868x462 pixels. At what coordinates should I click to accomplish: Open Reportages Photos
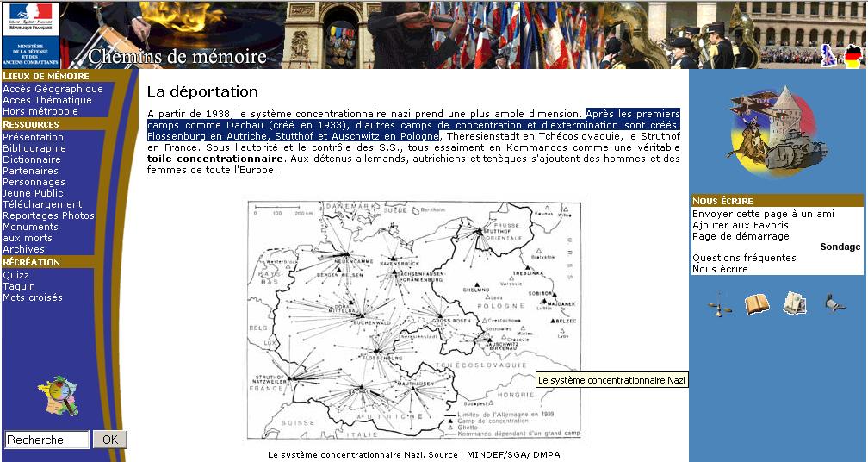(48, 215)
